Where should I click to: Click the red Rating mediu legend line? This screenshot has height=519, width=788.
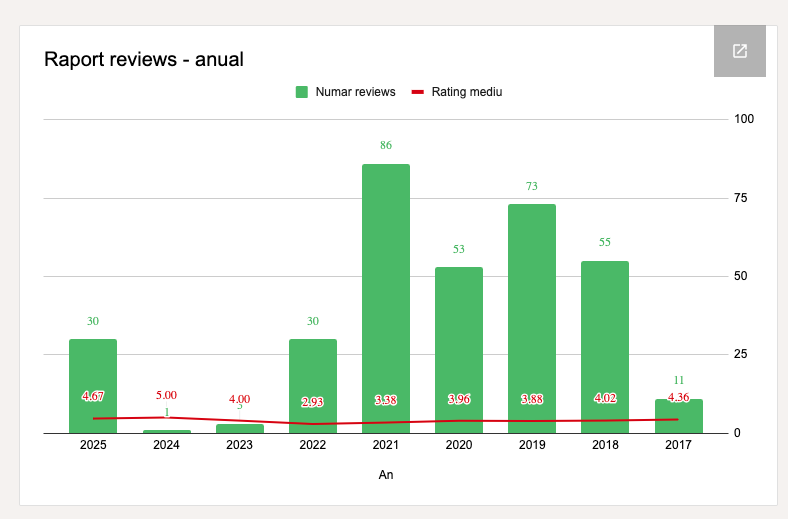click(x=418, y=92)
